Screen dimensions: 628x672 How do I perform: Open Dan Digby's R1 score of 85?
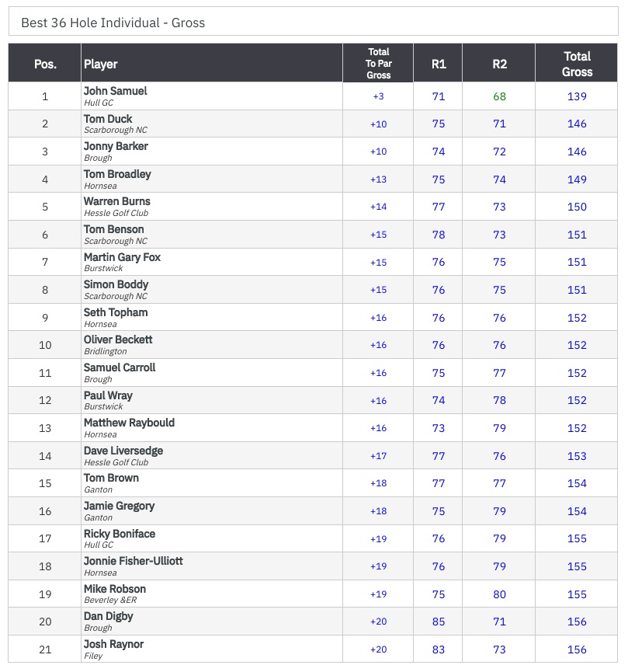(x=439, y=622)
